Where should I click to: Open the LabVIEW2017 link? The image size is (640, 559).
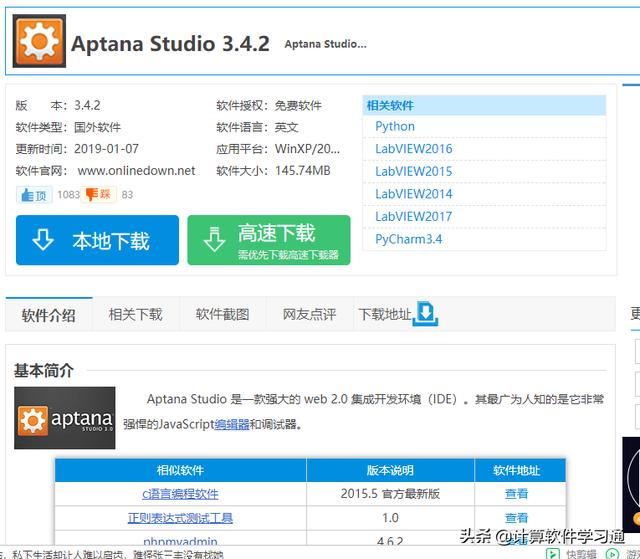tap(413, 216)
